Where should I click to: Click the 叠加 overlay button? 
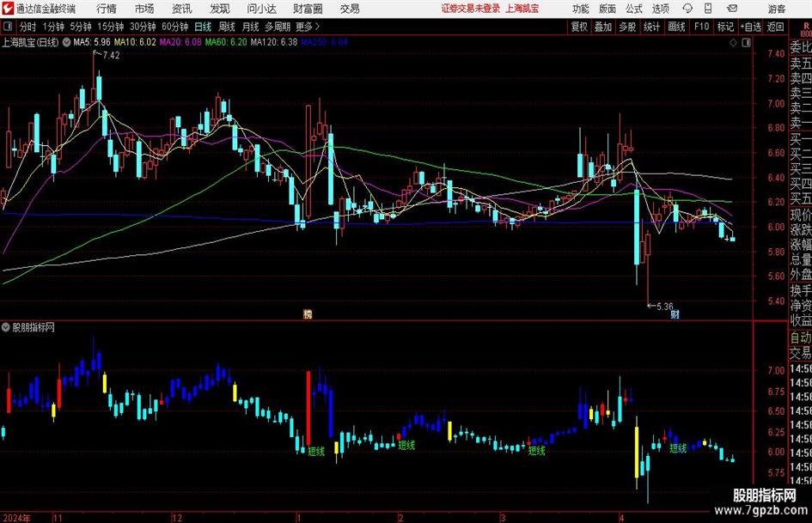[603, 27]
